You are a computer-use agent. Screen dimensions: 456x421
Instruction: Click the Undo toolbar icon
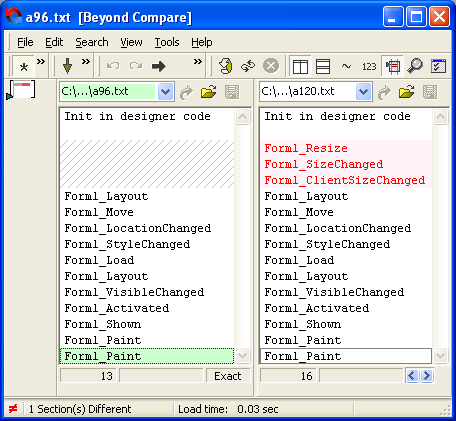[113, 66]
